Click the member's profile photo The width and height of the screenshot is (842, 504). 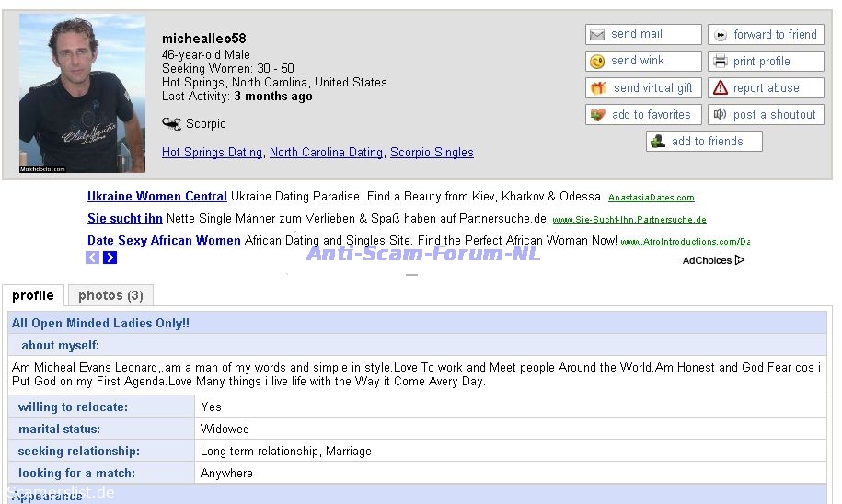[82, 93]
